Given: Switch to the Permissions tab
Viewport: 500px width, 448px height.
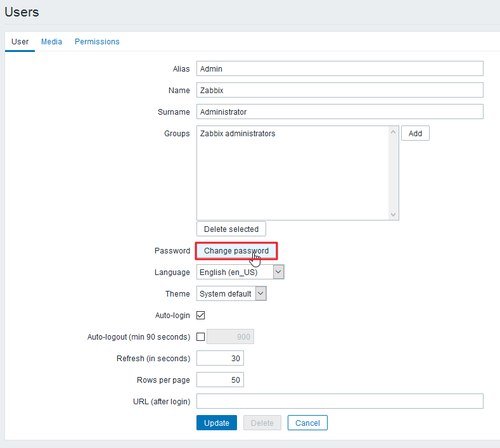Looking at the screenshot, I should [x=97, y=42].
